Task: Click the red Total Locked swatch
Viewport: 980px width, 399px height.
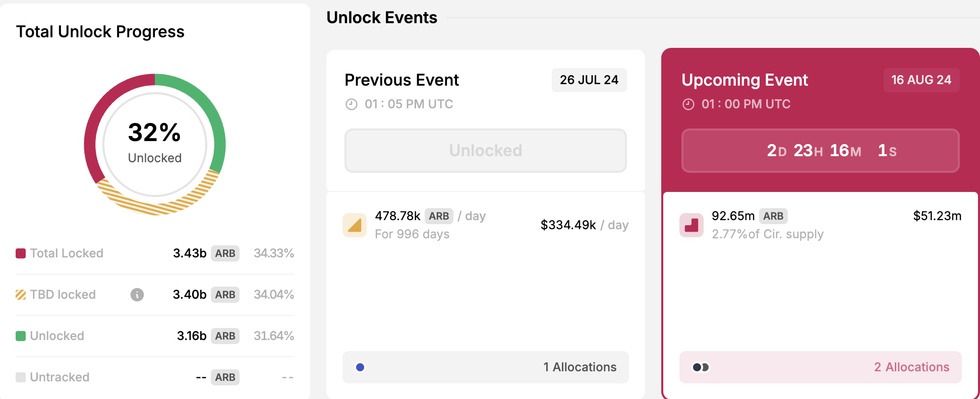Action: tap(21, 253)
